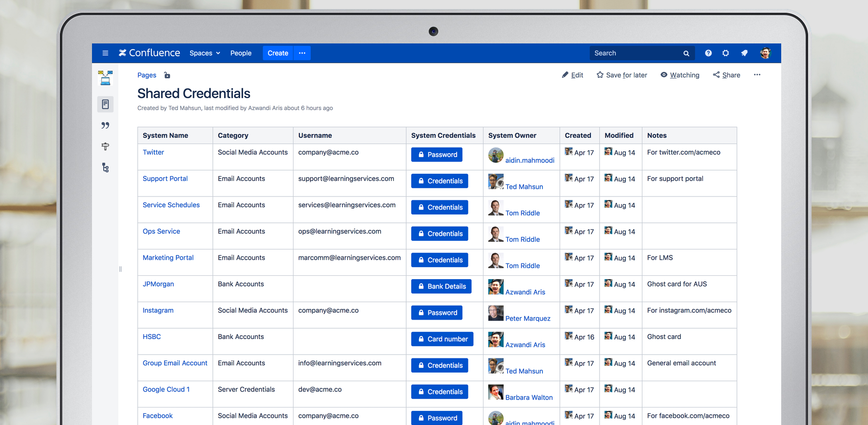Click the page restrictions unlock icon
Screen dimensions: 868x425
point(167,75)
